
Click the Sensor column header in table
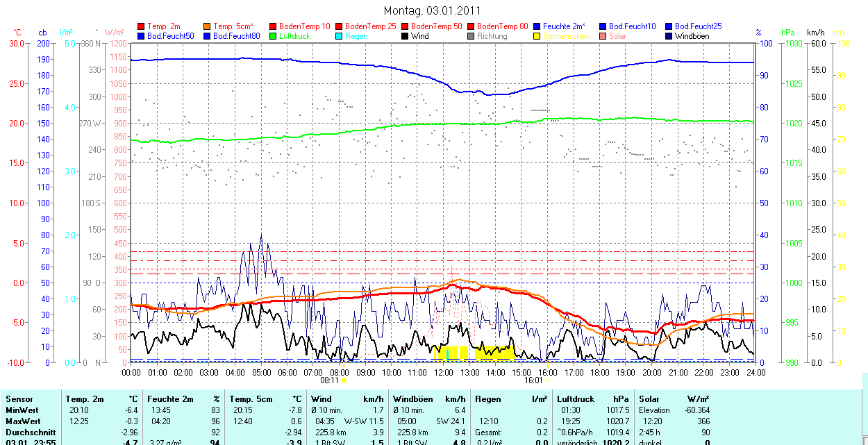coord(19,399)
